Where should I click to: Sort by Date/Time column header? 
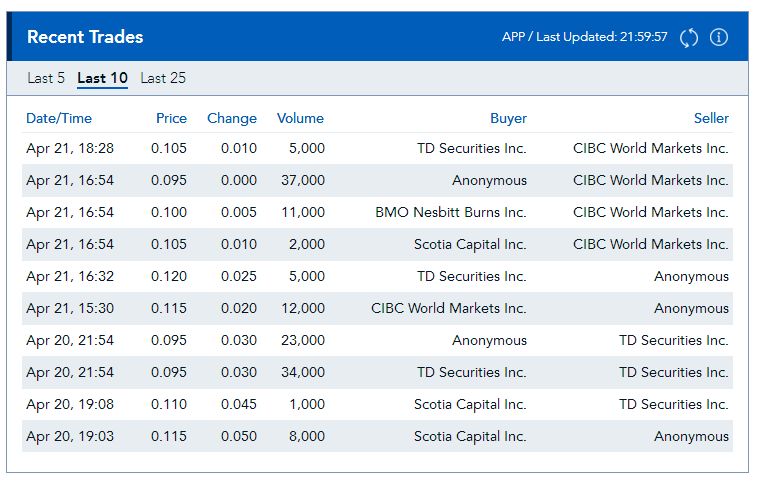58,118
